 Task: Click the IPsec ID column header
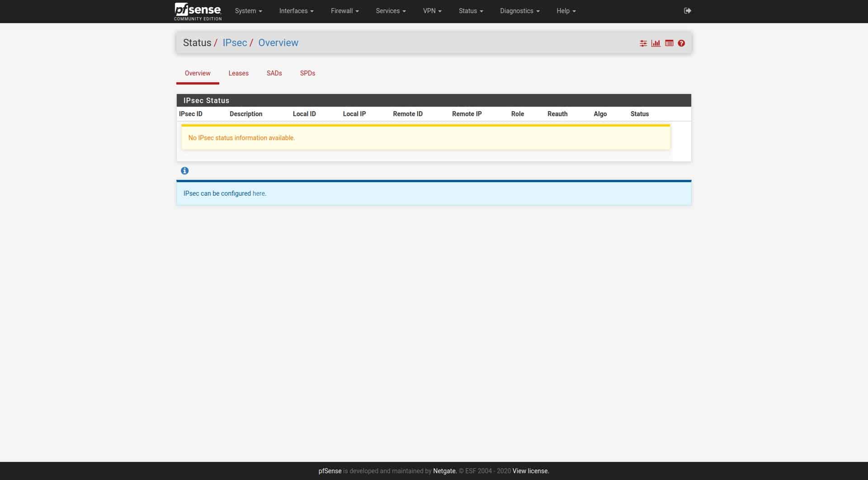pos(191,114)
